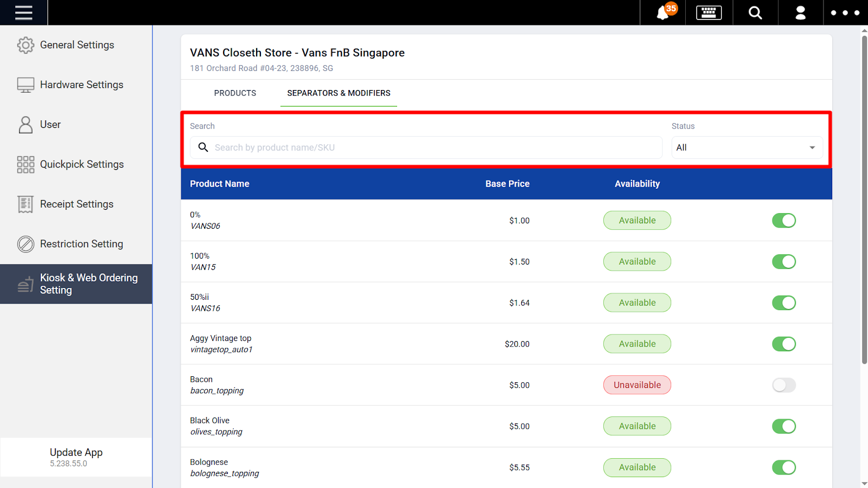868x488 pixels.
Task: Open Quickpick Settings
Action: [x=76, y=164]
